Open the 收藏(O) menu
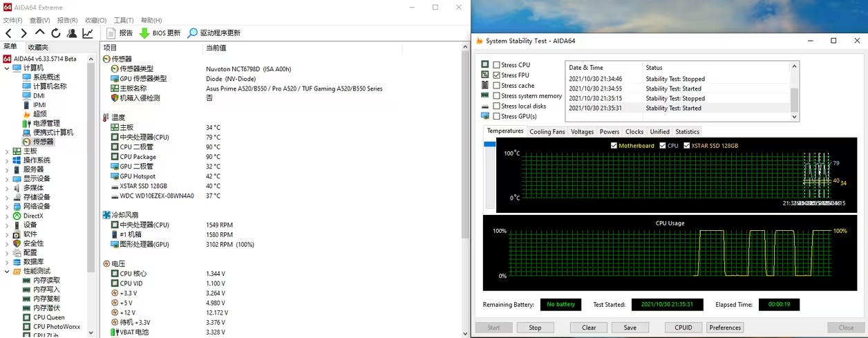Screen dimensions: 868x338 (x=96, y=21)
